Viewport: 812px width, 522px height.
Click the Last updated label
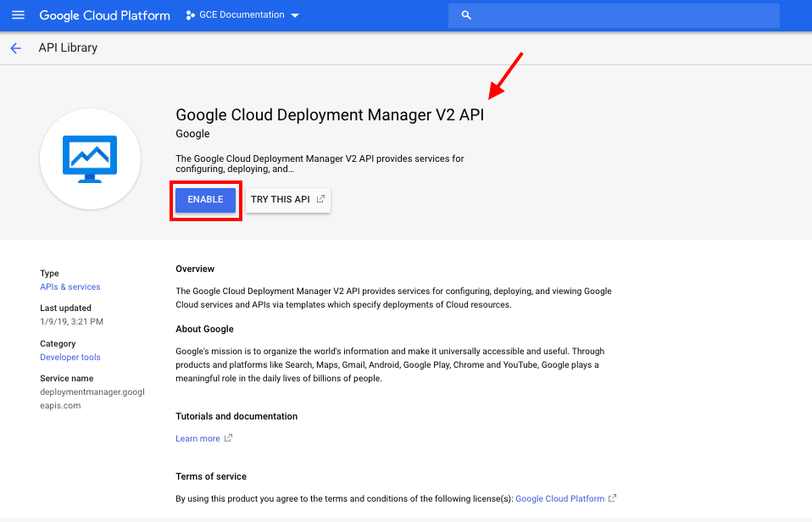coord(65,308)
